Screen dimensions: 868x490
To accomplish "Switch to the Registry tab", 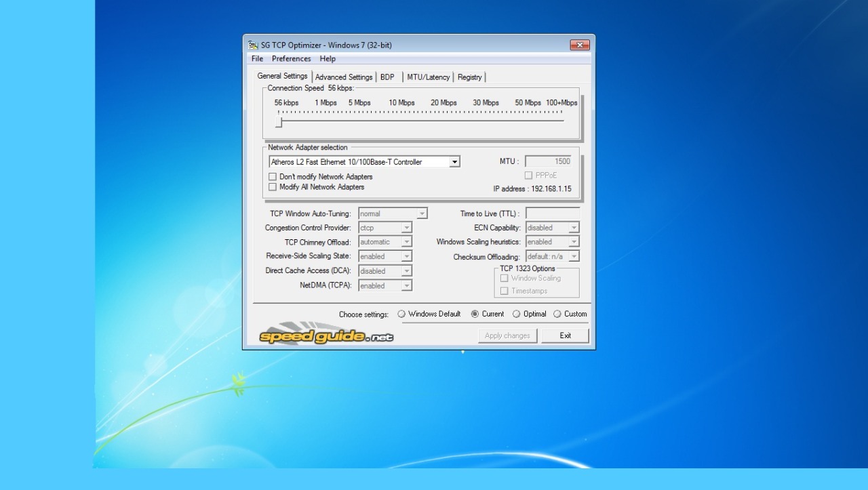I will 469,77.
